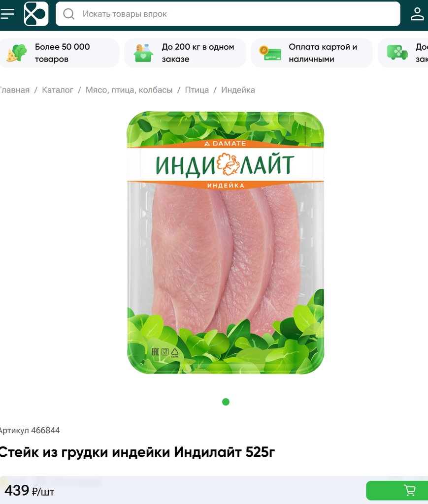
Task: Click 'Оплата картой и наличными' banner
Action: [x=312, y=53]
